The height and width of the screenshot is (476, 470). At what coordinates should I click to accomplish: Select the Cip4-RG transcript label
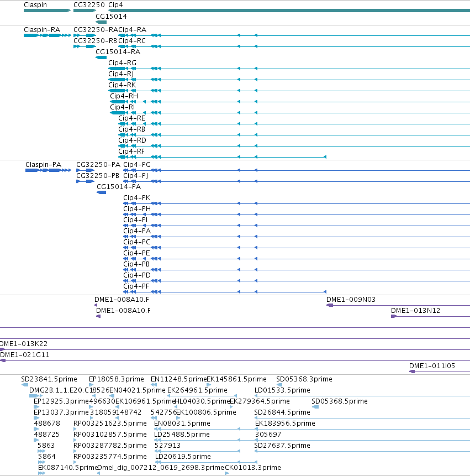click(x=122, y=63)
